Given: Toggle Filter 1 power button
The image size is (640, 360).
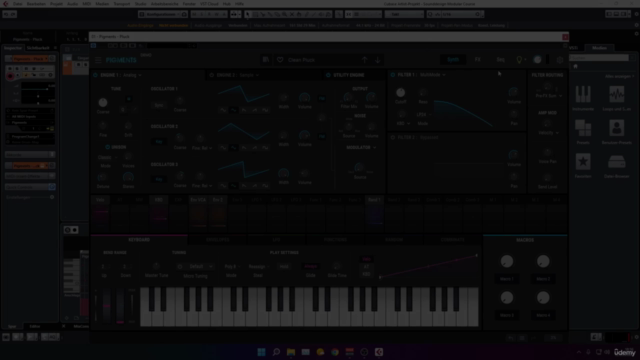Looking at the screenshot, I should click(393, 75).
